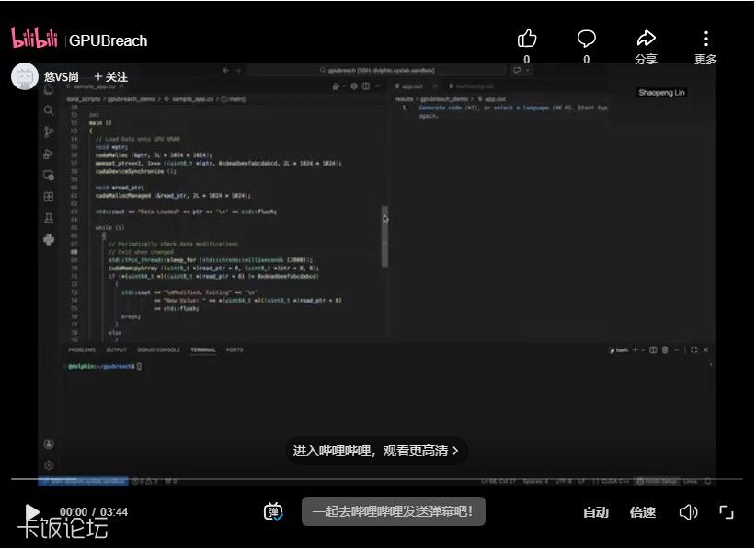The image size is (756, 549).
Task: Open uploader name 悠VS尚
Action: [x=62, y=77]
